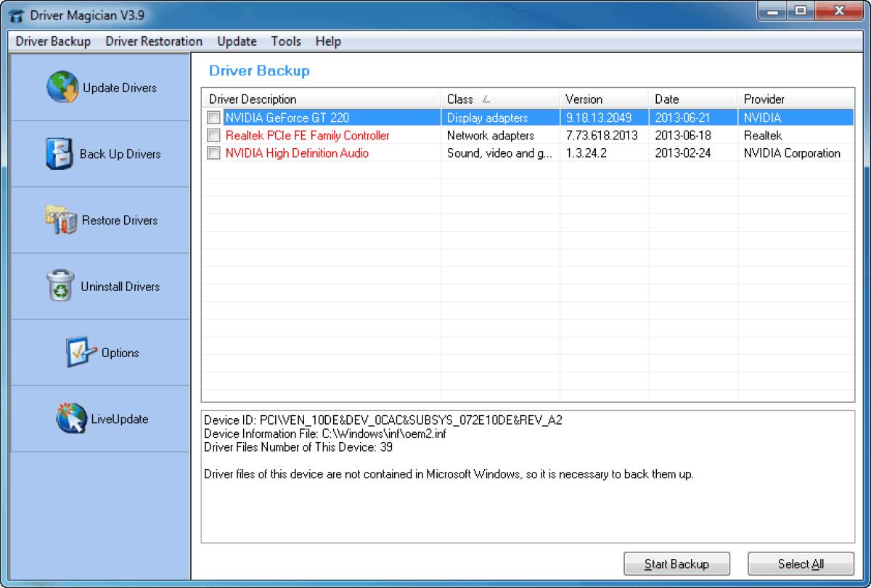Click Select All to mark every driver
The width and height of the screenshot is (871, 588).
click(x=801, y=563)
